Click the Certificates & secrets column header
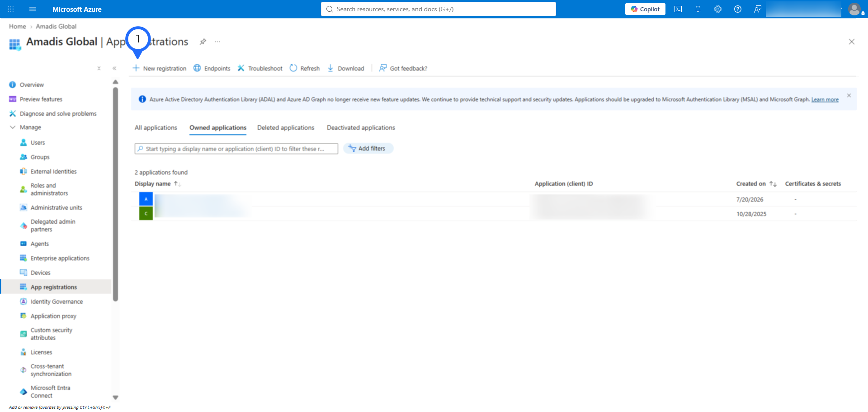 click(x=813, y=184)
